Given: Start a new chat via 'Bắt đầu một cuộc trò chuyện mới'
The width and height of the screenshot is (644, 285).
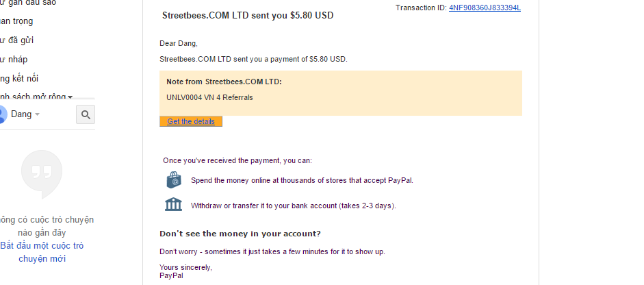Looking at the screenshot, I should [x=42, y=252].
